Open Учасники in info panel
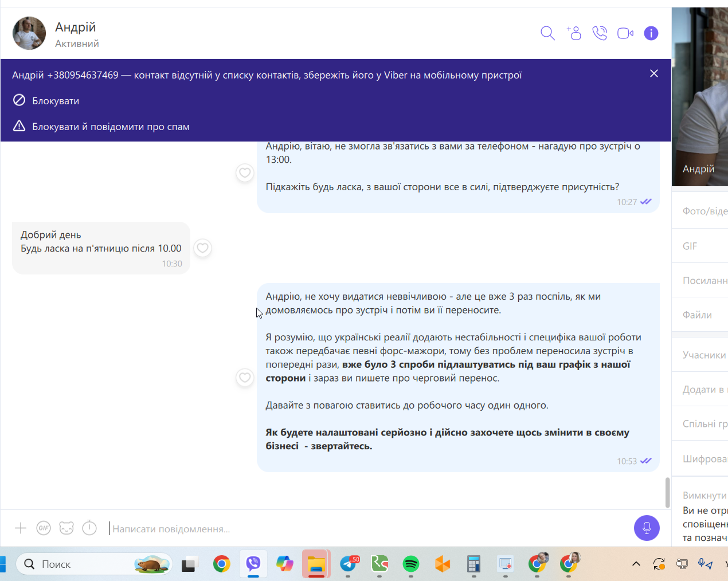Viewport: 728px width, 581px height. (700, 355)
